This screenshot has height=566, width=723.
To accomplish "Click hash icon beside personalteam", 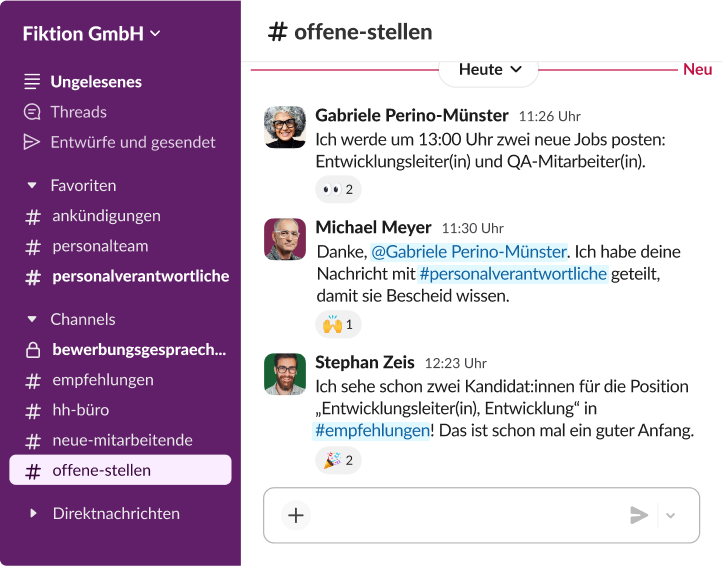I will click(x=33, y=247).
